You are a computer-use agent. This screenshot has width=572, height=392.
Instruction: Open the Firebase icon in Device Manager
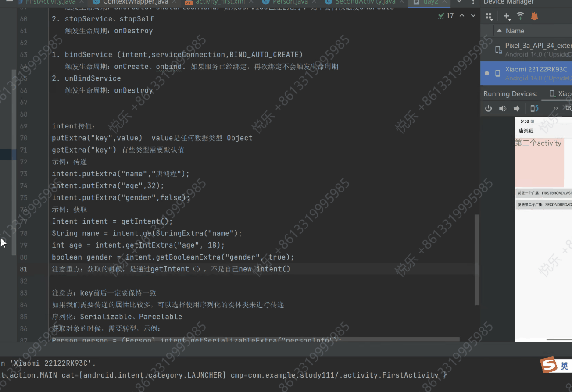[x=534, y=16]
